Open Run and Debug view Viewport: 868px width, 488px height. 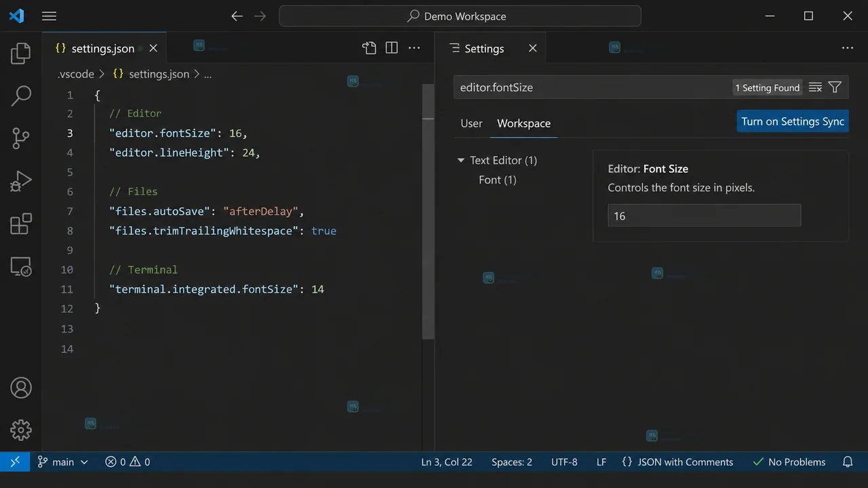(21, 181)
